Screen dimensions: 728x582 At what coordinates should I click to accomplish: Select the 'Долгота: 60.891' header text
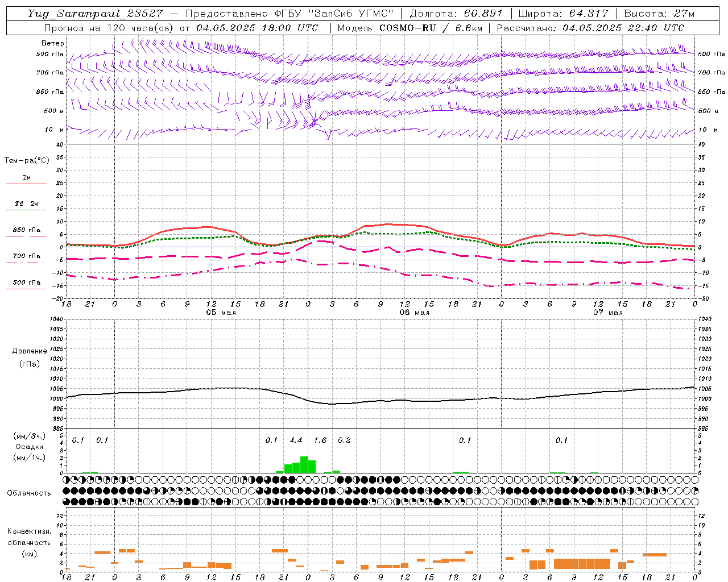pos(456,14)
